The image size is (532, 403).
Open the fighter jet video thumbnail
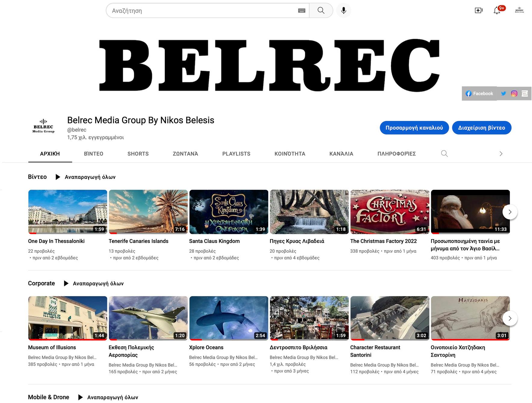tap(148, 318)
